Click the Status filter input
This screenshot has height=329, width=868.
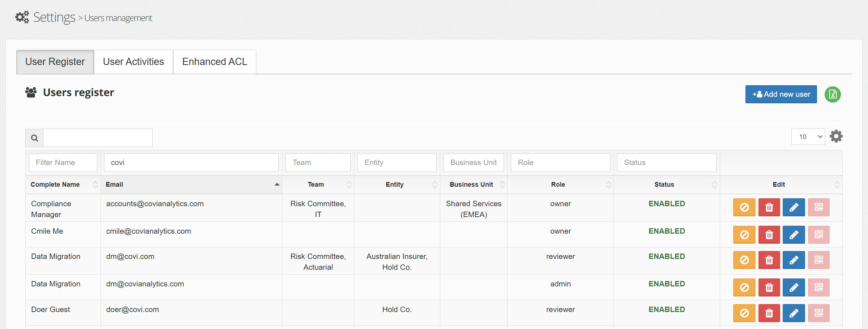tap(667, 163)
